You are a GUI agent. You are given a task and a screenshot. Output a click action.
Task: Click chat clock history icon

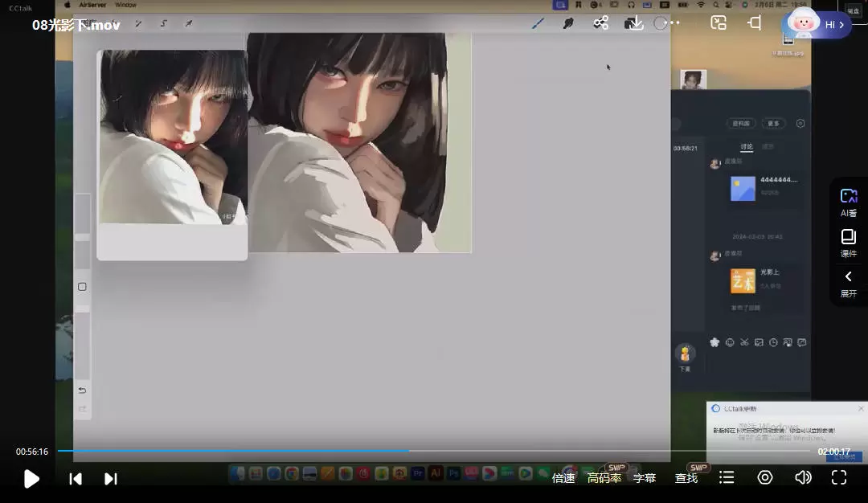coord(773,342)
